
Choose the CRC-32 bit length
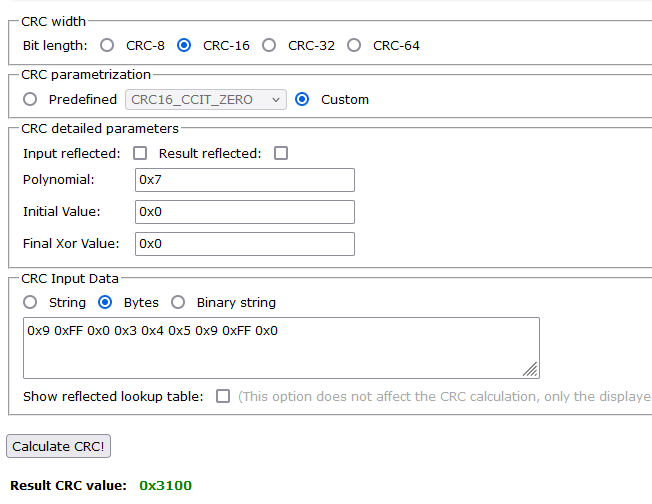point(269,45)
